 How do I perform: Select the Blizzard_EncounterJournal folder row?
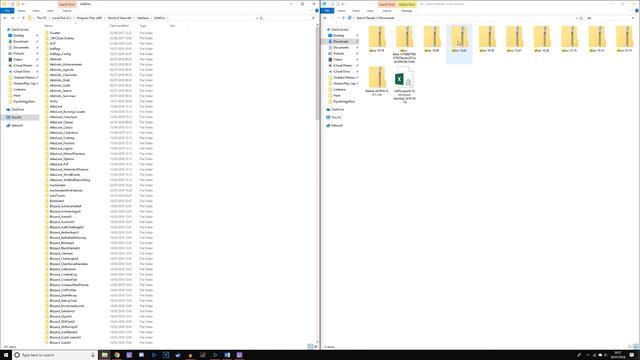click(100, 306)
